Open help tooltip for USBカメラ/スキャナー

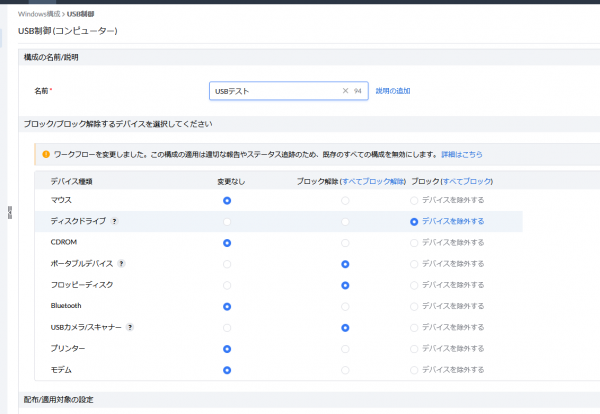click(131, 327)
